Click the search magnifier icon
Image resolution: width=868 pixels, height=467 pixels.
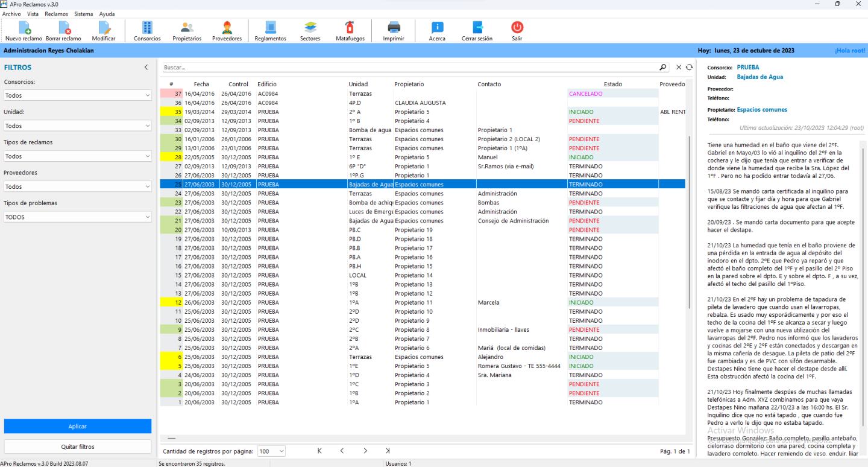point(663,68)
